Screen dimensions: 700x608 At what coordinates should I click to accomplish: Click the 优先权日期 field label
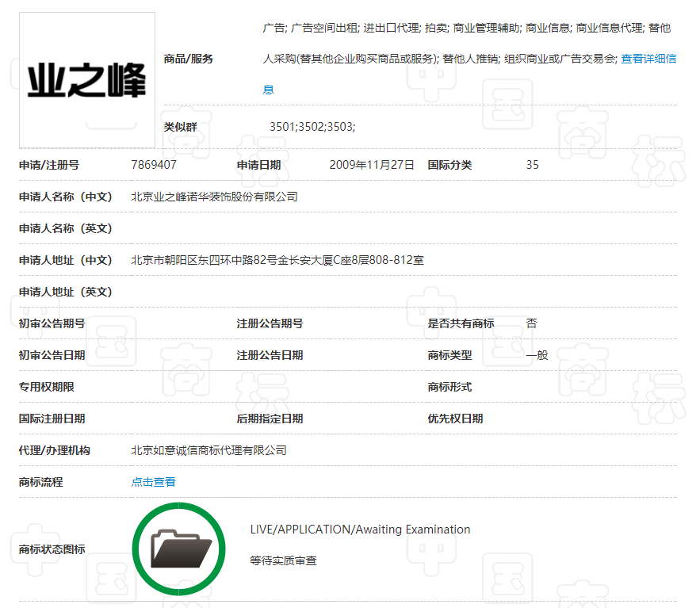(x=455, y=419)
